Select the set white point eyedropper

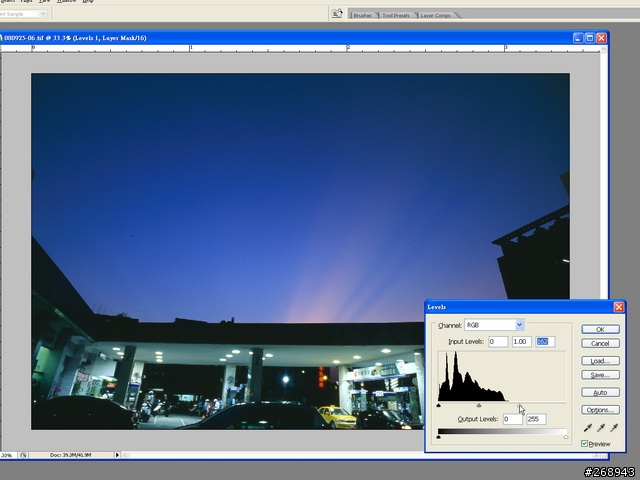pyautogui.click(x=614, y=428)
